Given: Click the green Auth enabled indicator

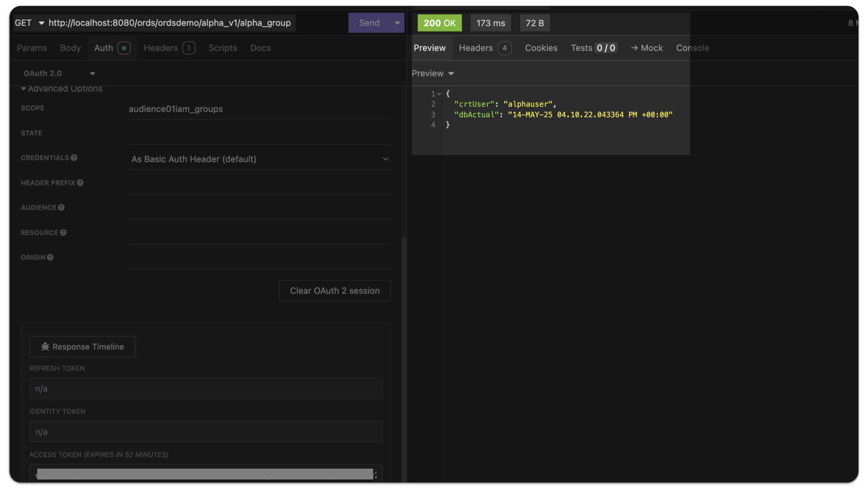Looking at the screenshot, I should (x=124, y=48).
